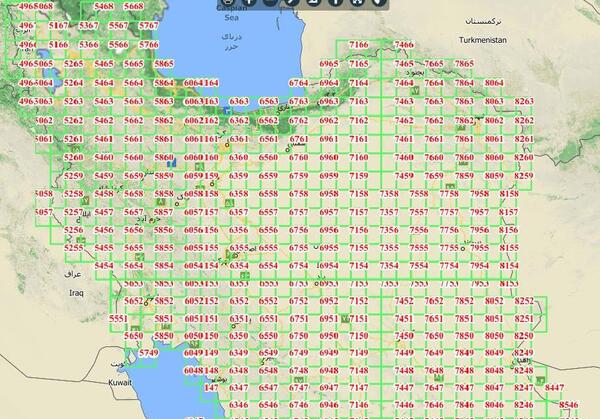Click the Turkmenistan country label
600x419 pixels.
(483, 40)
